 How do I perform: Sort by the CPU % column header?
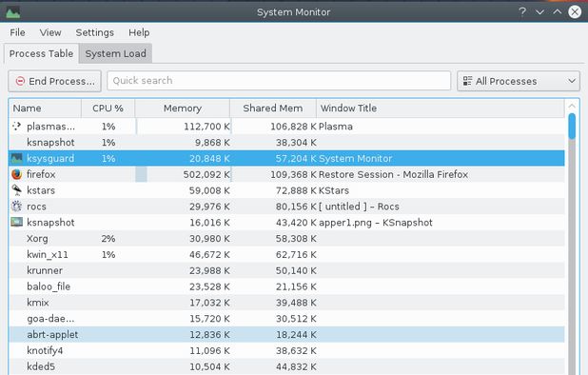pos(108,109)
